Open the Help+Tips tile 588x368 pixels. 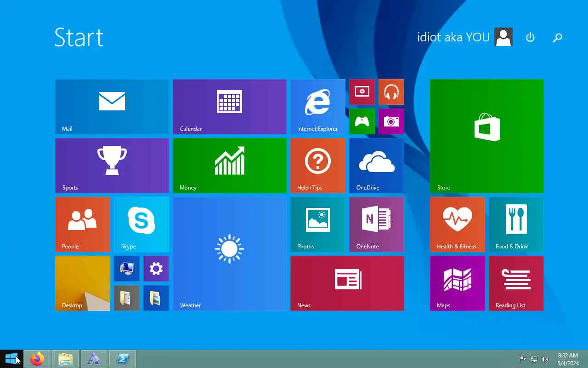point(318,166)
